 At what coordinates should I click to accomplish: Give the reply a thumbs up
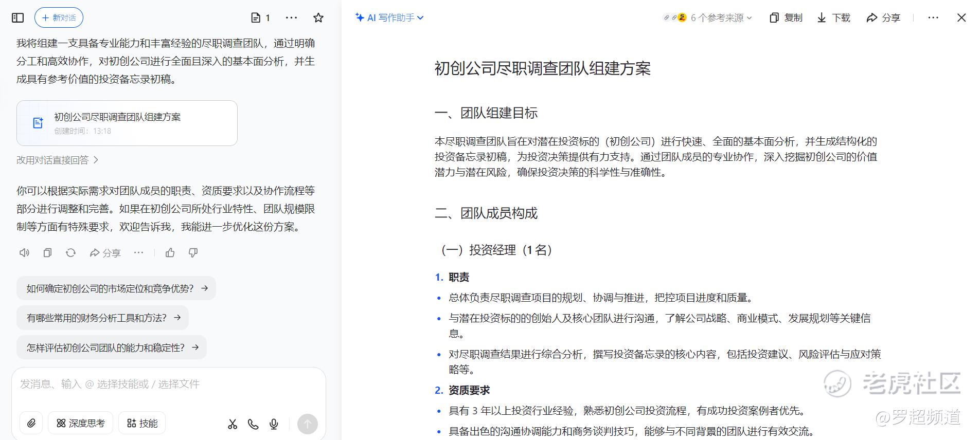(170, 252)
